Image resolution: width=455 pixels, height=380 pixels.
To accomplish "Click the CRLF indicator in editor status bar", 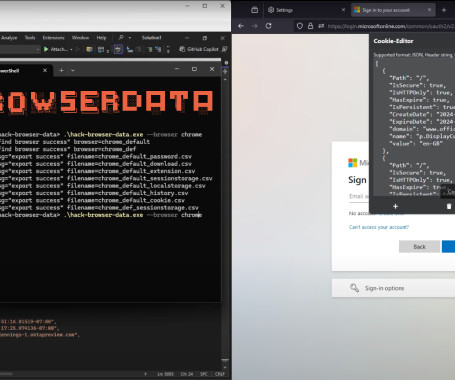I will coord(220,374).
